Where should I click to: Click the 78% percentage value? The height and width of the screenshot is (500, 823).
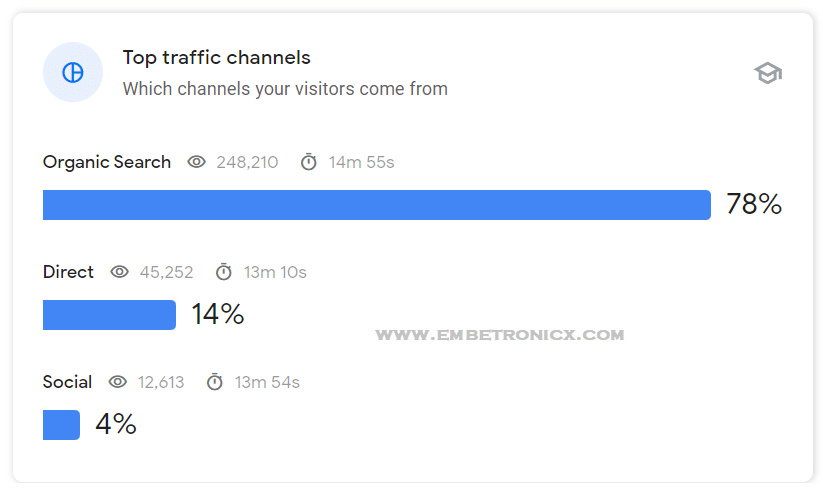(754, 204)
